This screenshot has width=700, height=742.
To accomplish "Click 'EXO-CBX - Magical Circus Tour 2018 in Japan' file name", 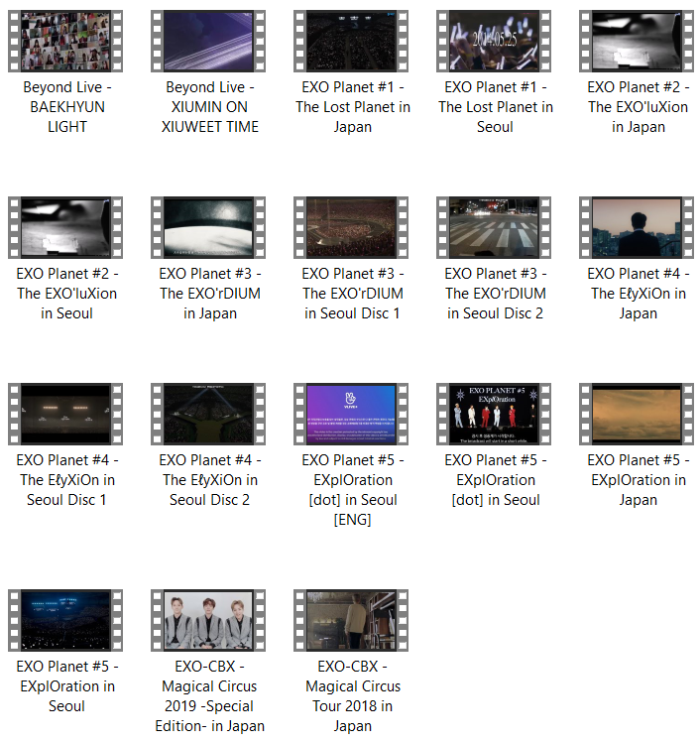I will click(352, 696).
